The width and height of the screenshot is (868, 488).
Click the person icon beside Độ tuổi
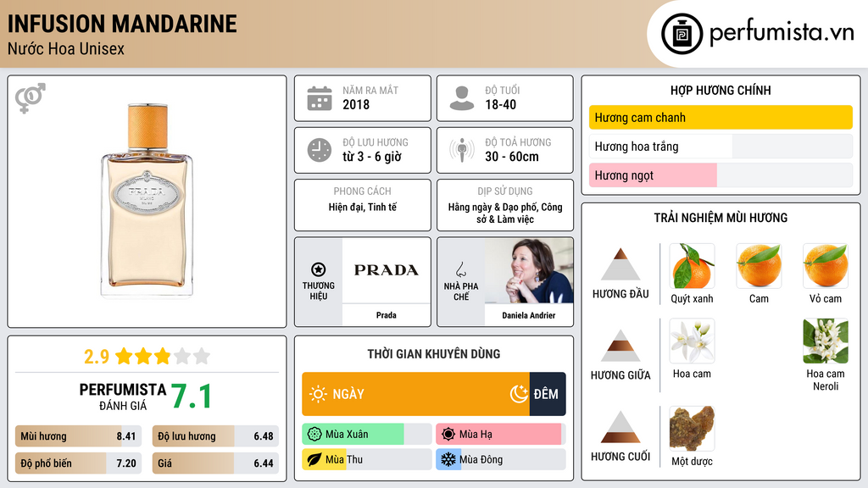click(462, 98)
